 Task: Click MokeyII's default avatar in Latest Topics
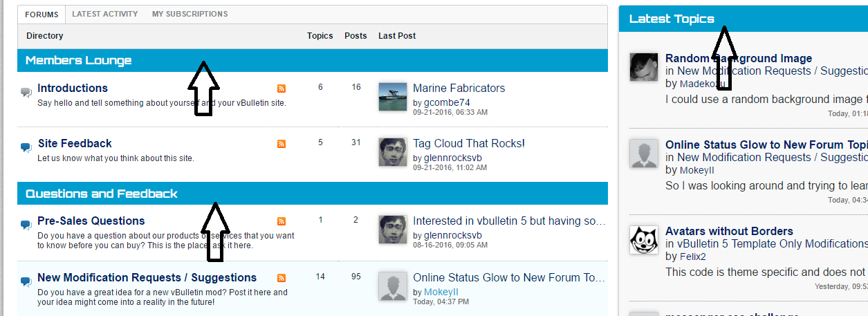(644, 154)
